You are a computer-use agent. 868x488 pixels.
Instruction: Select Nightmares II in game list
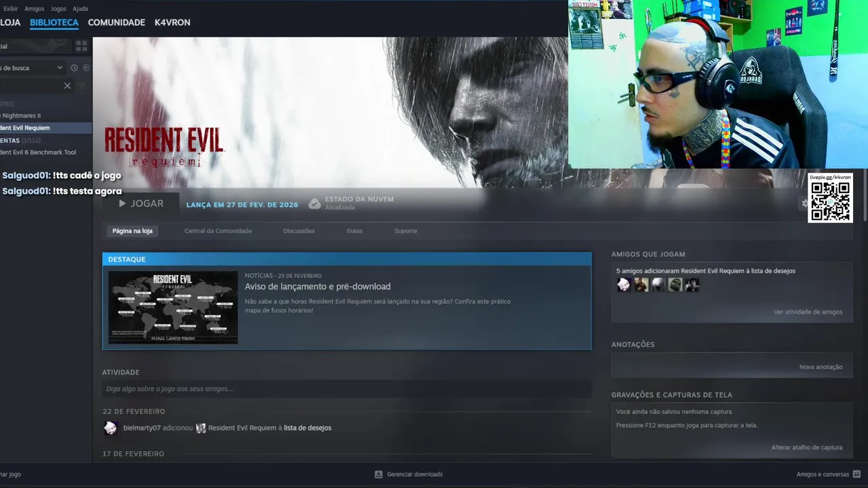(x=45, y=116)
